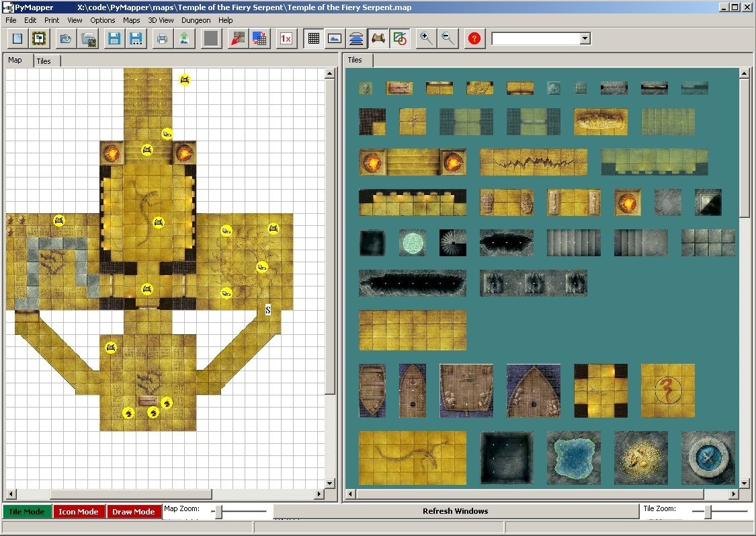Switch to Draw Mode
The width and height of the screenshot is (756, 536).
[x=134, y=511]
